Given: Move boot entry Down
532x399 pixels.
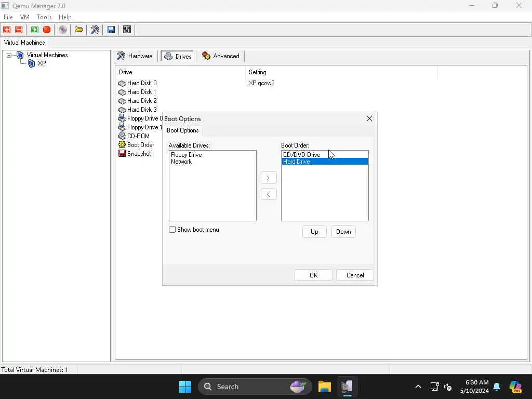Looking at the screenshot, I should coord(343,231).
